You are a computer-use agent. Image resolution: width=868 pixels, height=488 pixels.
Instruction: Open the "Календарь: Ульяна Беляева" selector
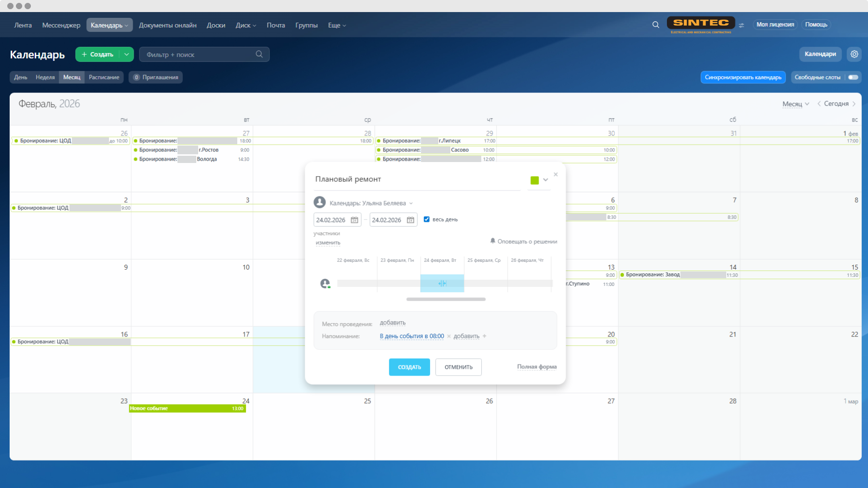(x=370, y=203)
